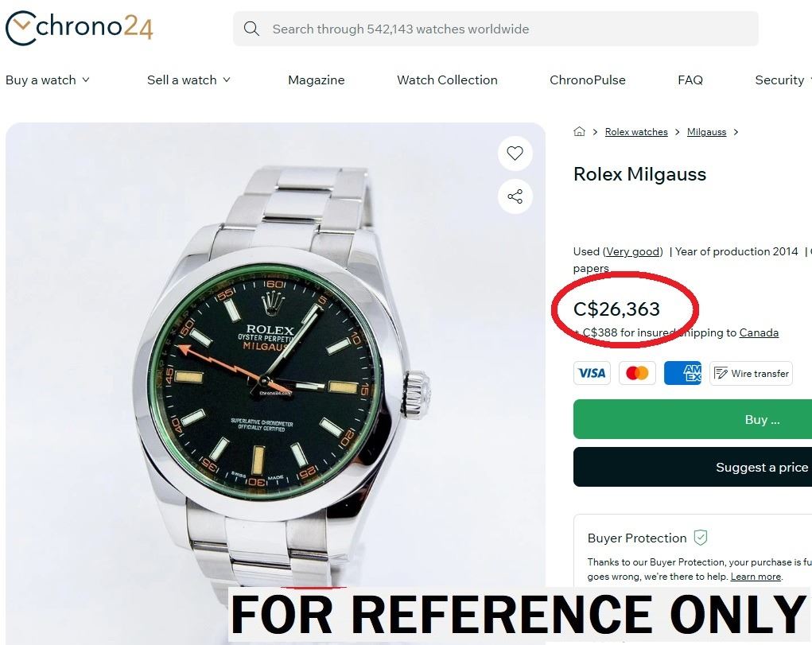This screenshot has width=812, height=645.
Task: Click the Buyer Protection shield icon
Action: tap(700, 538)
